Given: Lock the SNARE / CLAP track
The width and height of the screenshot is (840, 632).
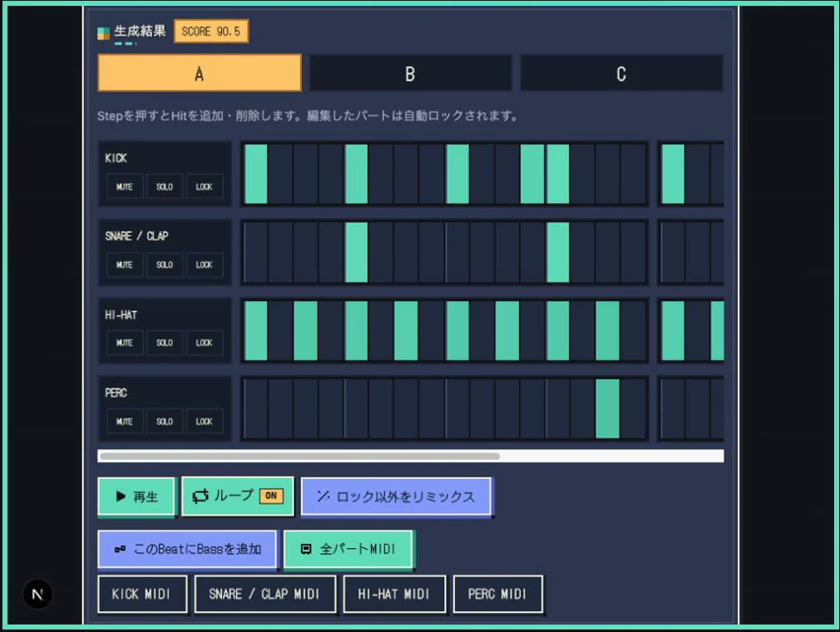Looking at the screenshot, I should click(x=204, y=264).
